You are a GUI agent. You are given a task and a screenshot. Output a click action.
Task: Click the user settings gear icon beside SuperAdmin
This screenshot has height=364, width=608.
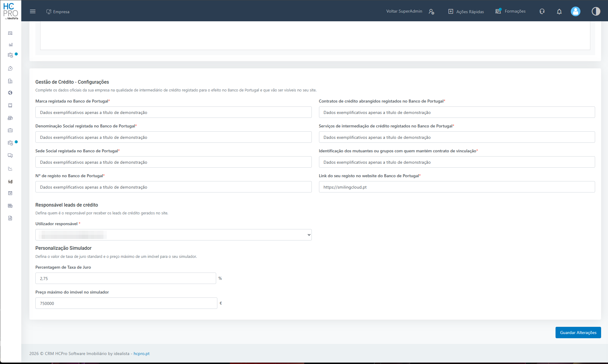(x=432, y=12)
